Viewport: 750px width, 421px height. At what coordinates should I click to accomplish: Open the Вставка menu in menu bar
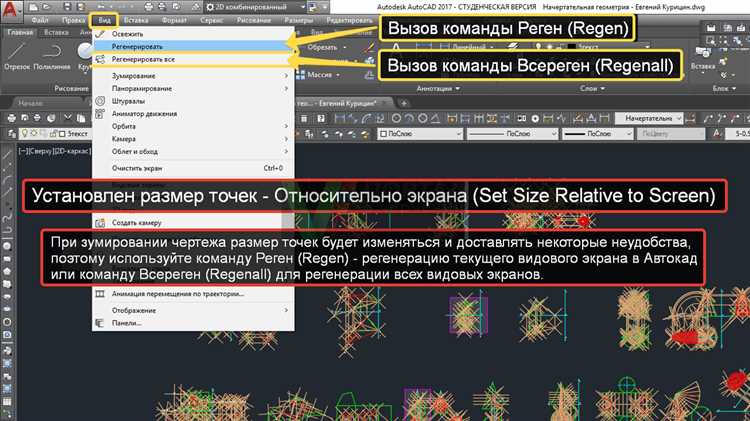point(136,21)
